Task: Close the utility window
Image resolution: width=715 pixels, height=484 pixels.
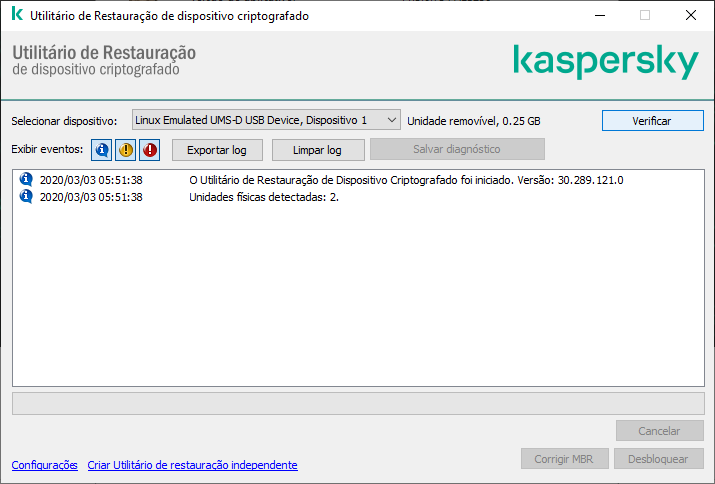Action: click(691, 16)
